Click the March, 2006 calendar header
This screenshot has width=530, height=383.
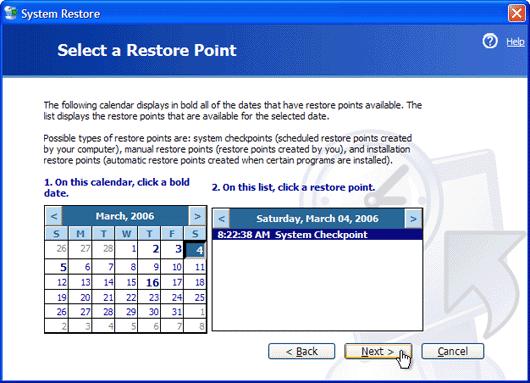tap(125, 216)
